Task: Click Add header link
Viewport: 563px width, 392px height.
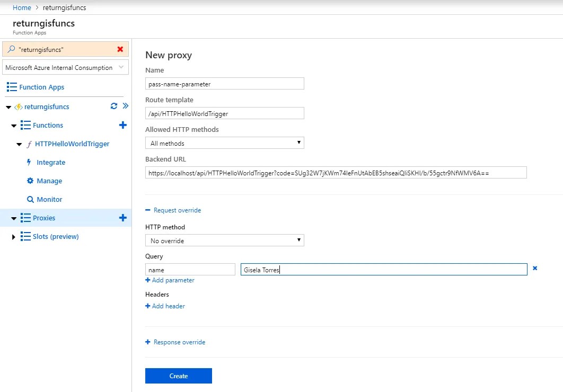Action: [x=165, y=306]
